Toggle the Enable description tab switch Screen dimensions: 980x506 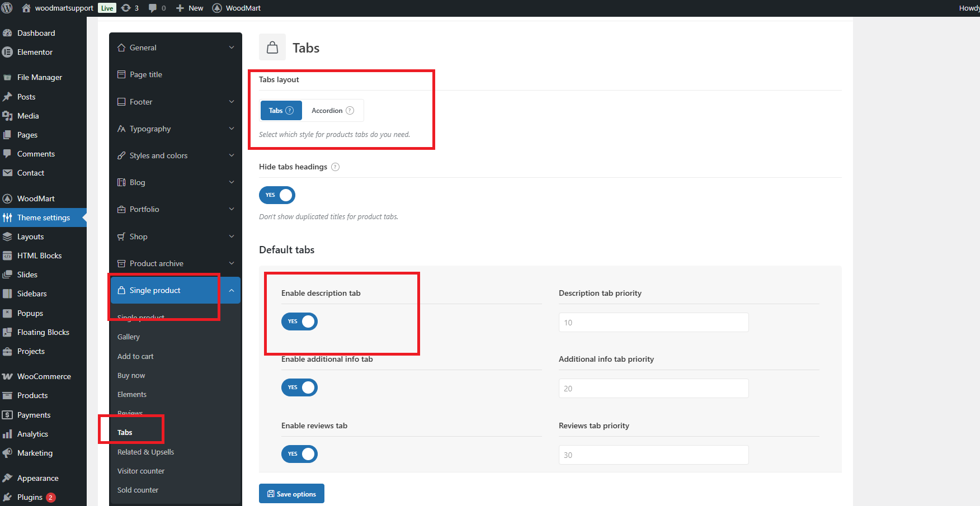pyautogui.click(x=299, y=321)
